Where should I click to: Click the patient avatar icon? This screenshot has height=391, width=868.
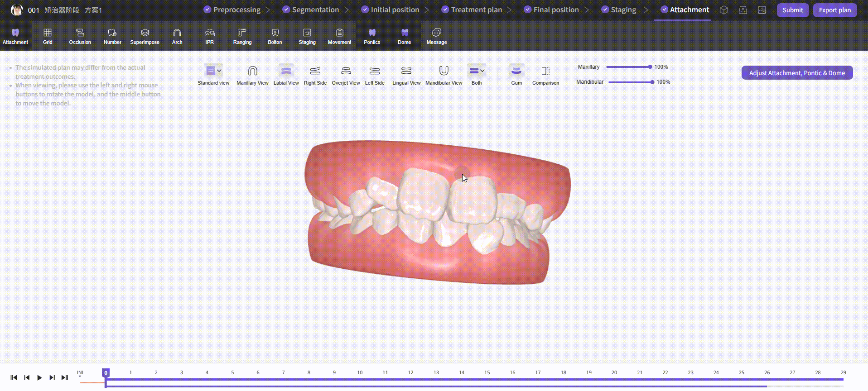click(x=17, y=10)
